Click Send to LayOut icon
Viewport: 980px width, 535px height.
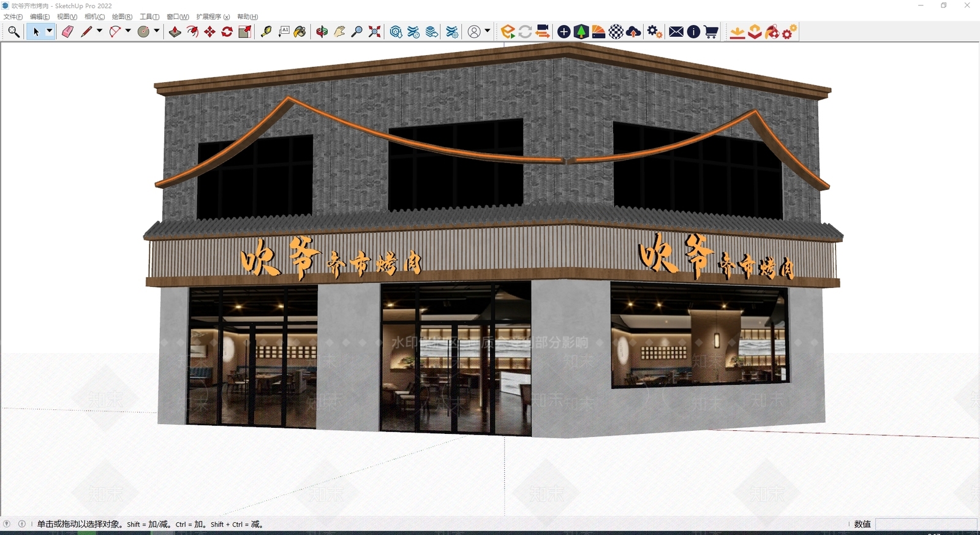tap(432, 32)
